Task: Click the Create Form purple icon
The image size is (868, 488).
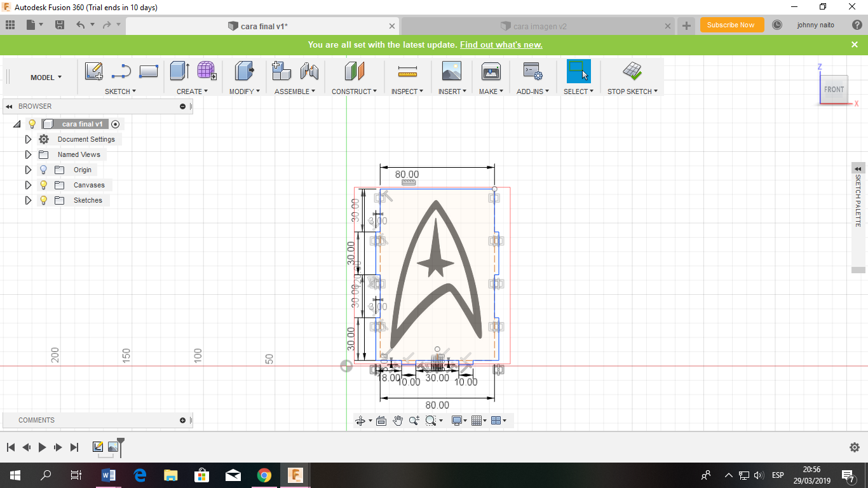Action: point(207,71)
